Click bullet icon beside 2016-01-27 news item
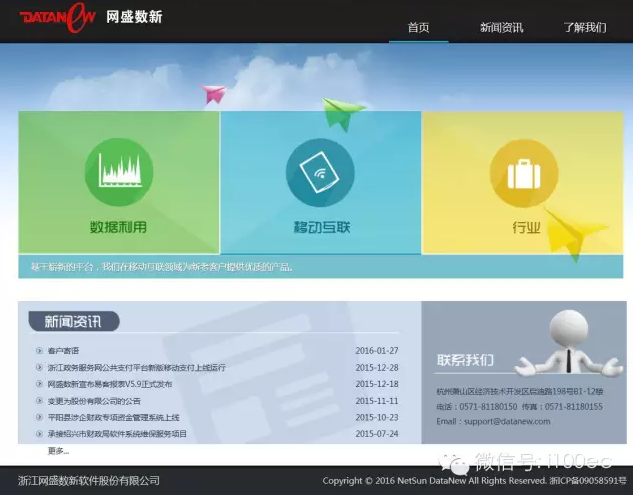The image size is (634, 497). [x=39, y=350]
